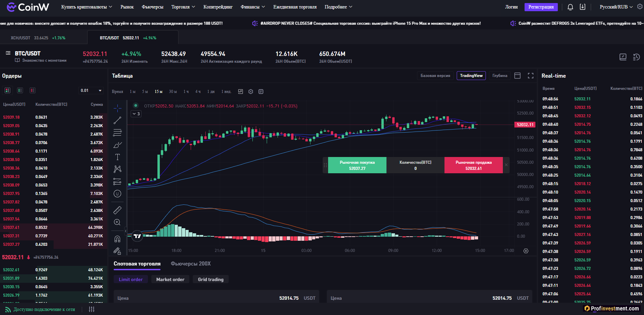644x315 pixels.
Task: Open the forecasting and measurement tools
Action: (117, 181)
